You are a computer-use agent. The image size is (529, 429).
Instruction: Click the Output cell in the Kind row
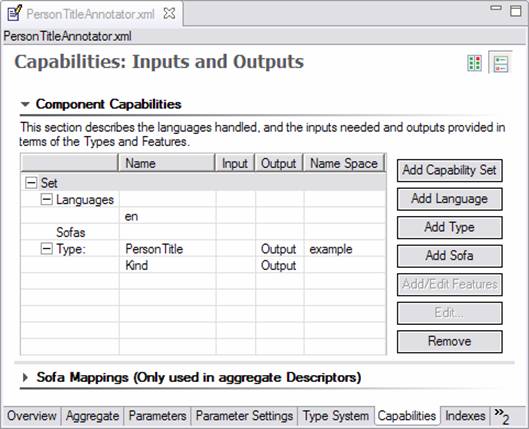point(279,265)
